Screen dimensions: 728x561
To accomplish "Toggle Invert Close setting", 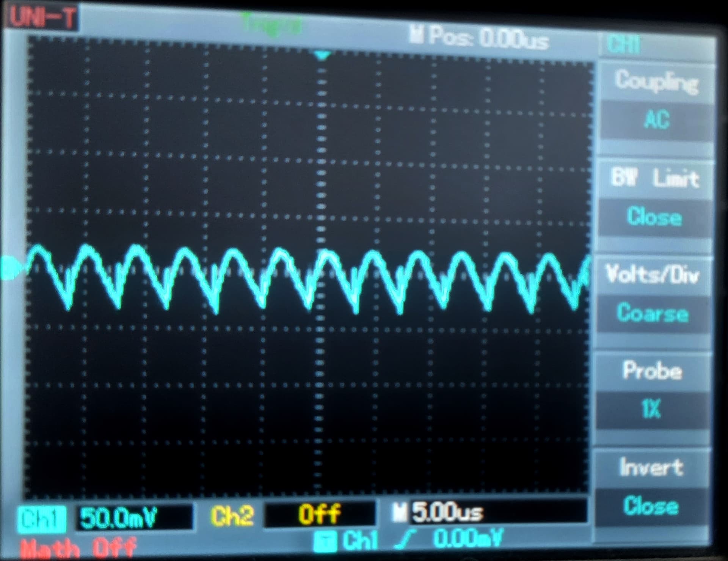I will (x=651, y=506).
